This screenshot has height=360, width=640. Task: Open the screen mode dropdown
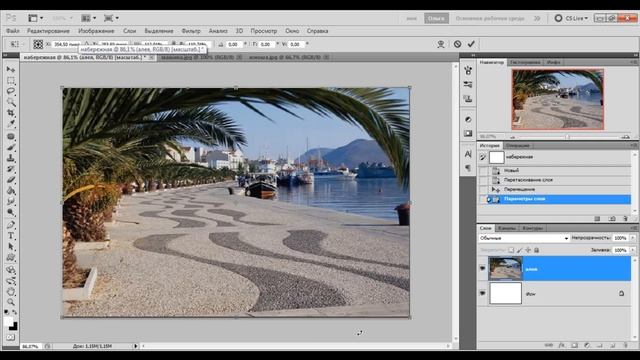[x=111, y=18]
